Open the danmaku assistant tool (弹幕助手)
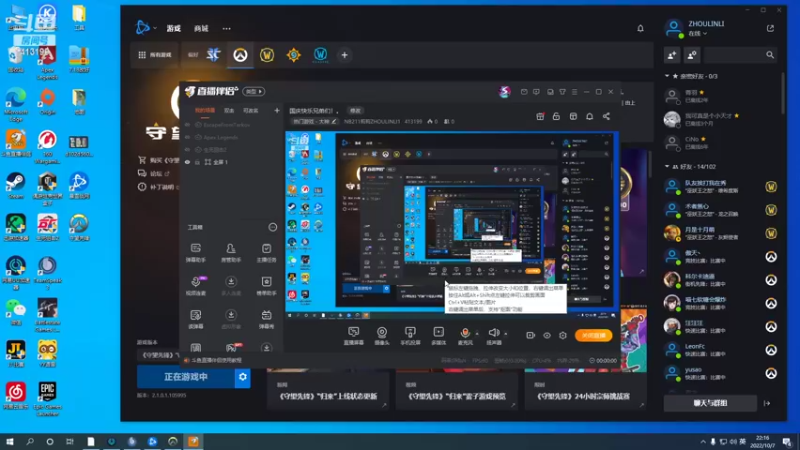Screen dimensions: 800x450 tap(195, 253)
